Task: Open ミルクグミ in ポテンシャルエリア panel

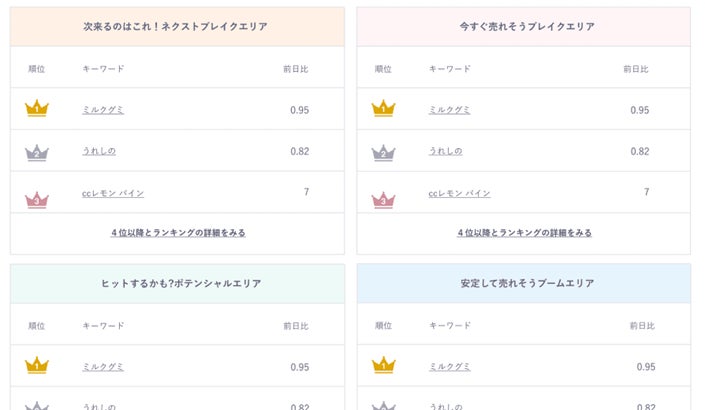Action: 103,367
